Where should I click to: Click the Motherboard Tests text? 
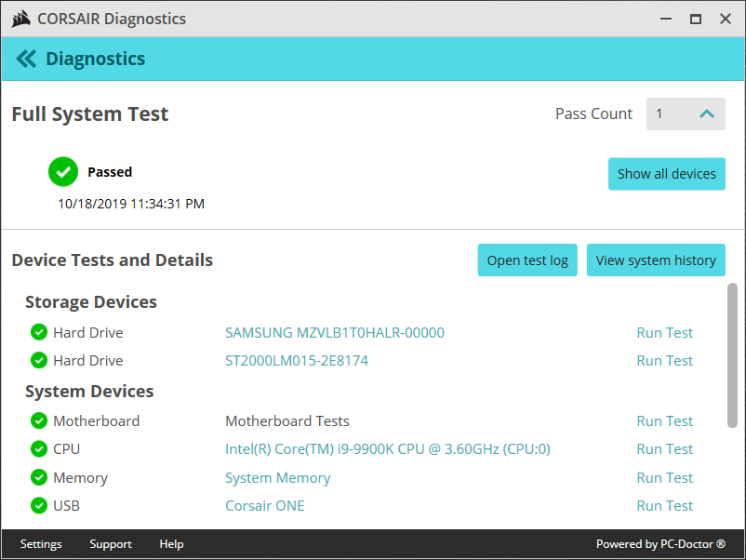[x=287, y=421]
